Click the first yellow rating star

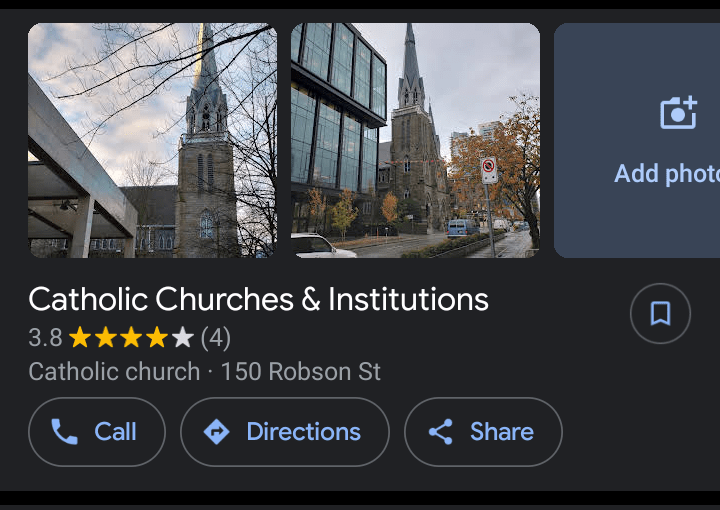click(x=80, y=337)
